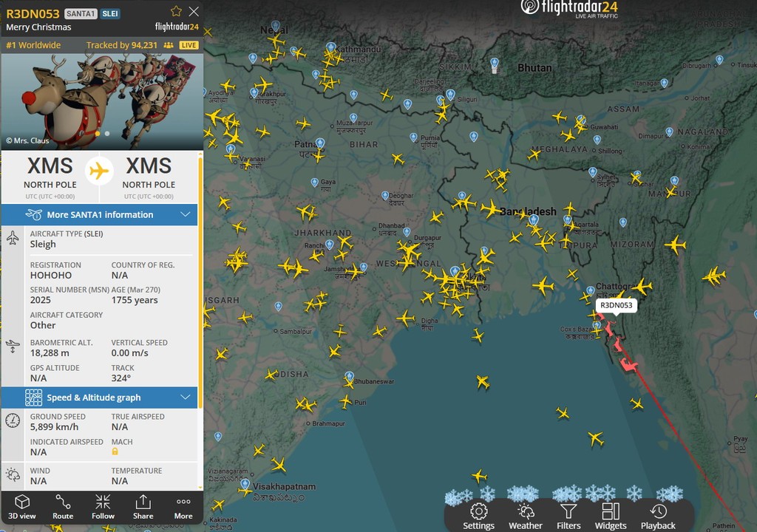
Task: Open the Weather layer options
Action: [x=526, y=516]
